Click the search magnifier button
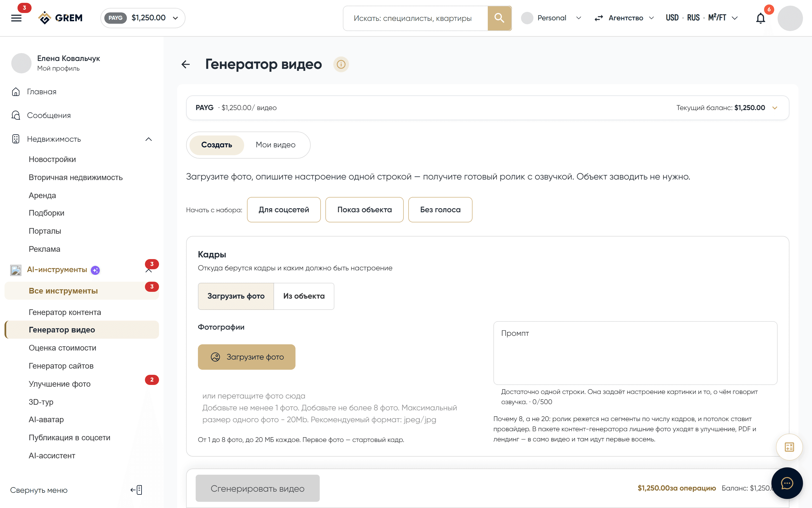This screenshot has width=812, height=508. point(499,18)
